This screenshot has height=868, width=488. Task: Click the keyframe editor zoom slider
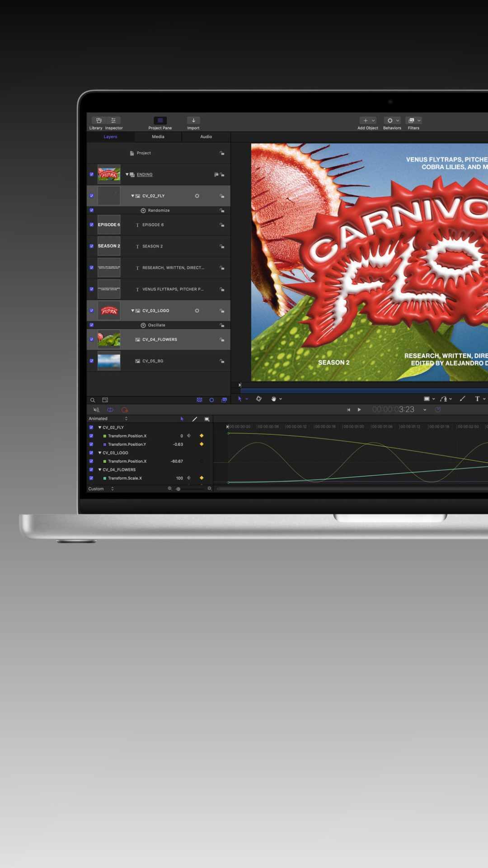178,489
